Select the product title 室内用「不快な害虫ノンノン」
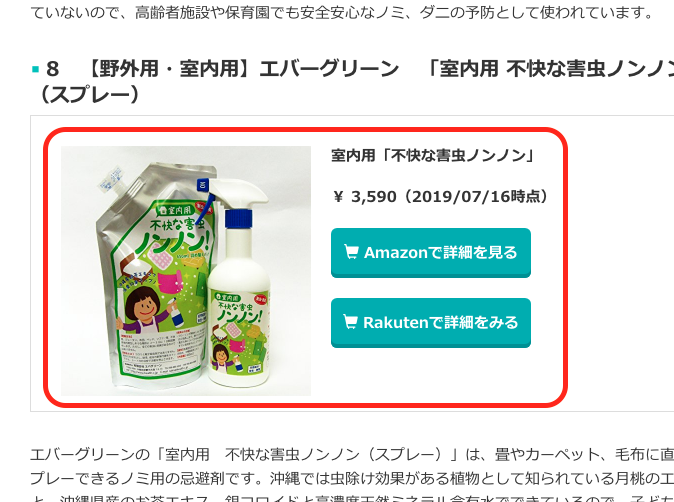This screenshot has width=674, height=502. coord(432,155)
